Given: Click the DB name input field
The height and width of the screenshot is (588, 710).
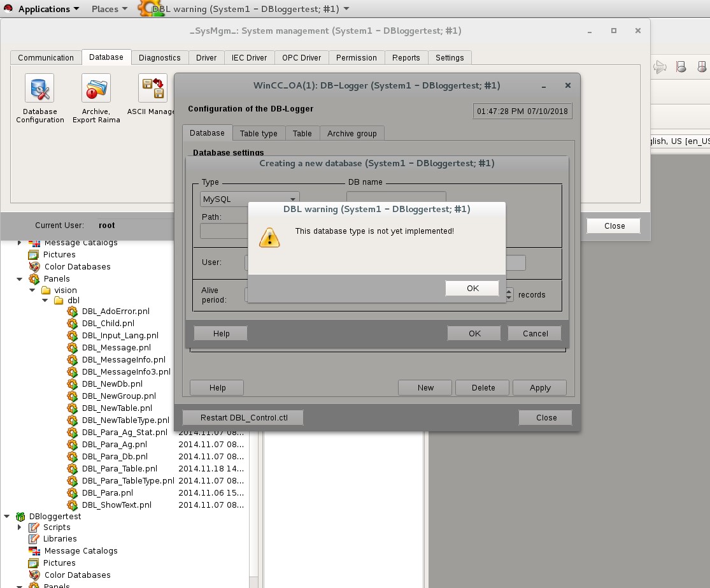Looking at the screenshot, I should (x=396, y=199).
